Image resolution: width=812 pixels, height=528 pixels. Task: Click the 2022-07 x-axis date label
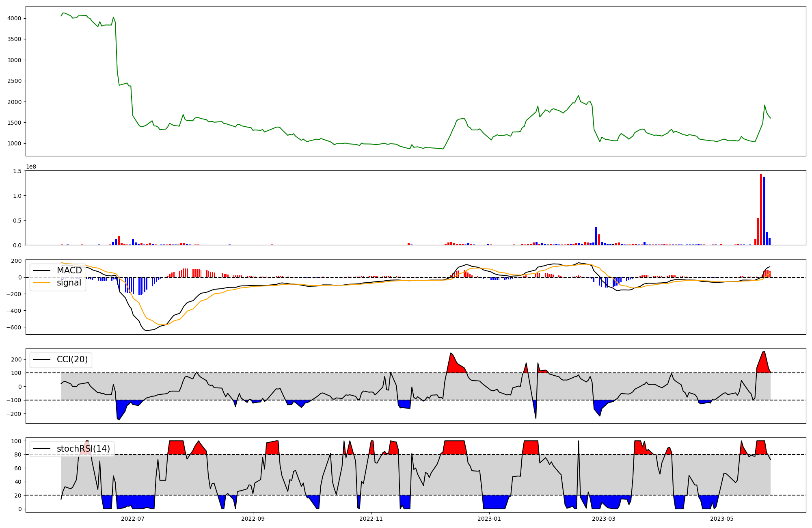point(133,519)
